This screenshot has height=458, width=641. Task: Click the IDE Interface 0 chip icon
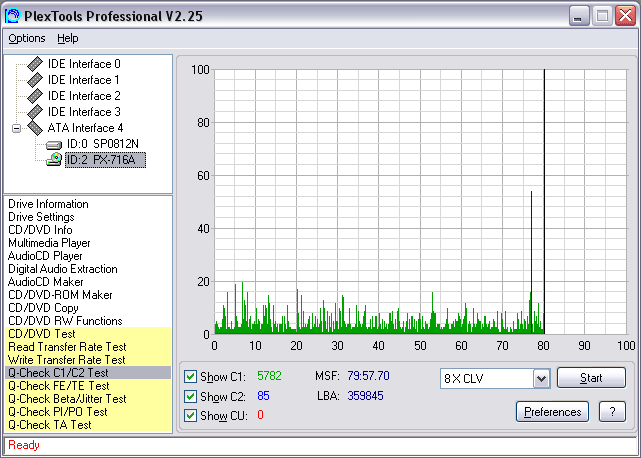click(35, 64)
